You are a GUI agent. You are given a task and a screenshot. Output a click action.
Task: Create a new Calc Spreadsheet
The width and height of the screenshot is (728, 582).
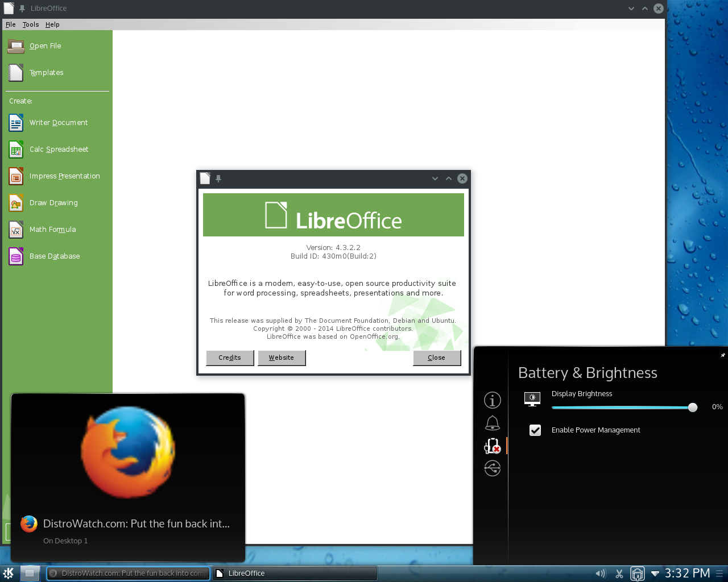[x=48, y=149]
